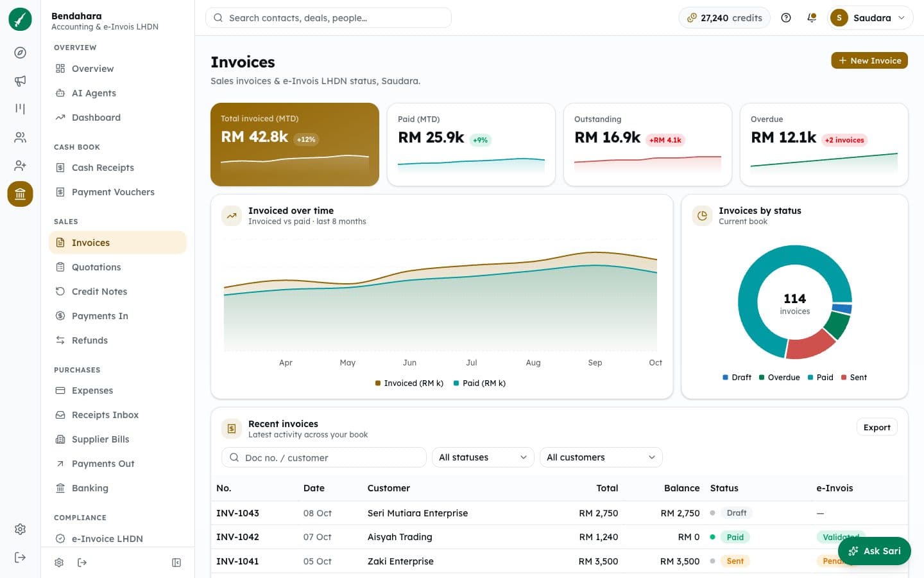Open the Total invoiced (MTD) card

tap(295, 144)
